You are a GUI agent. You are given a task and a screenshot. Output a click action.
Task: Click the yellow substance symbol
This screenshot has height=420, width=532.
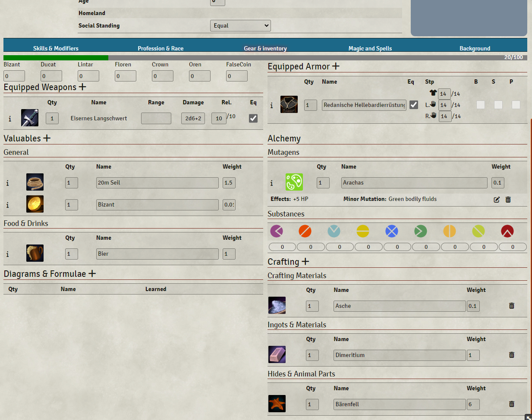click(x=363, y=231)
